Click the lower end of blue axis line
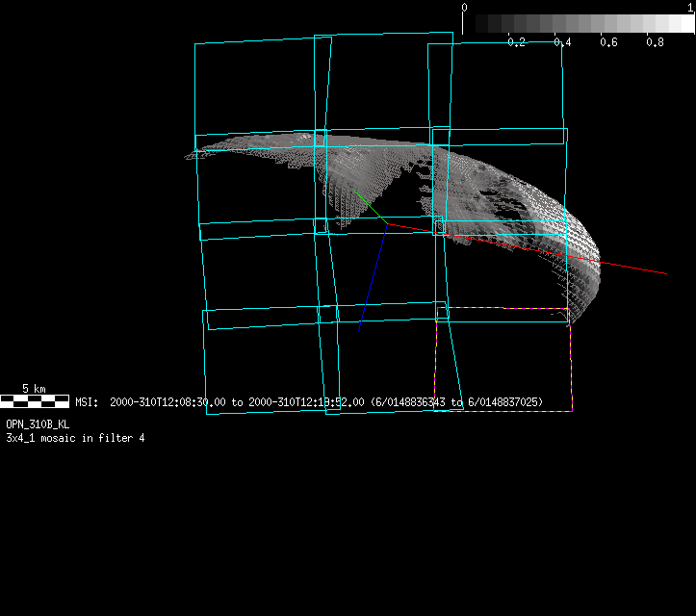Screen dimensions: 696x616 360,329
